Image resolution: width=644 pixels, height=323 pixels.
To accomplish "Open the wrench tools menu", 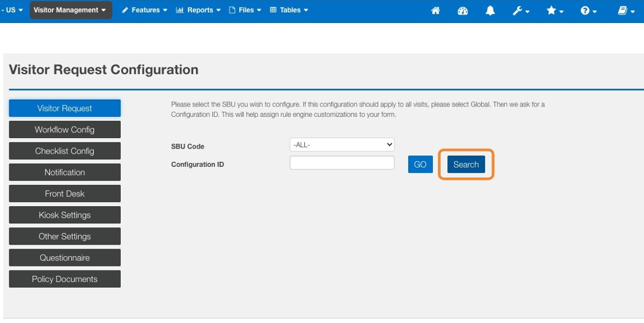I will pos(520,10).
